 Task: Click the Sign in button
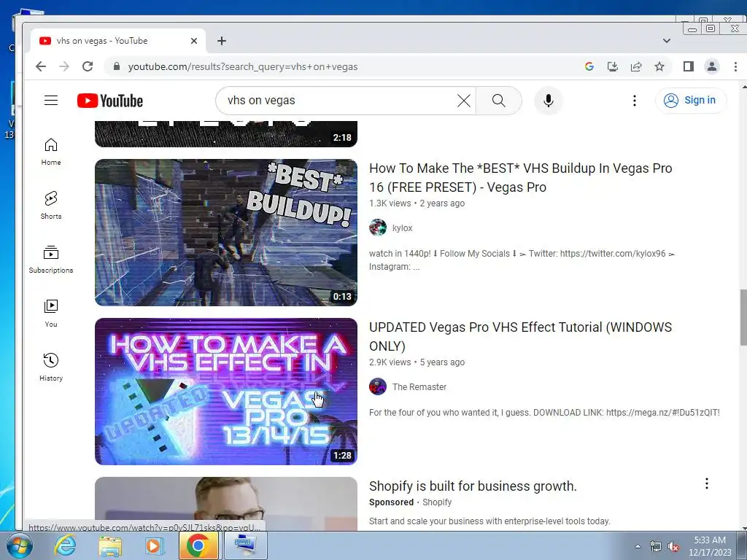(691, 101)
